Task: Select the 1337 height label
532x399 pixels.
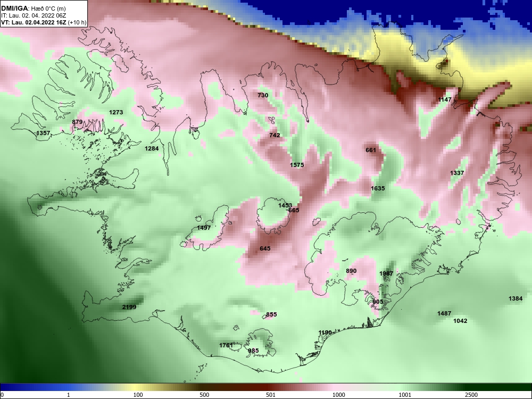Action: [x=457, y=173]
